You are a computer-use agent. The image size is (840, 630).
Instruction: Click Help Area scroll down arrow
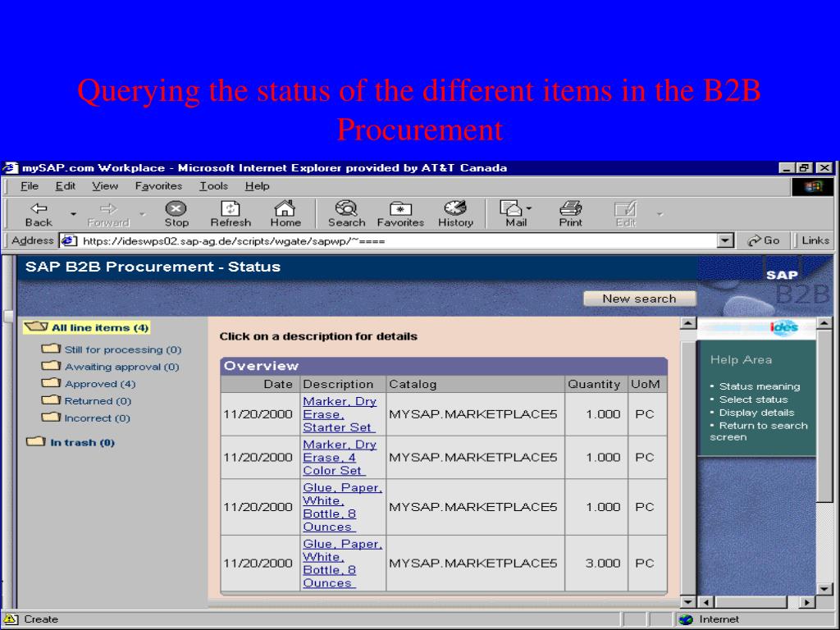point(824,588)
